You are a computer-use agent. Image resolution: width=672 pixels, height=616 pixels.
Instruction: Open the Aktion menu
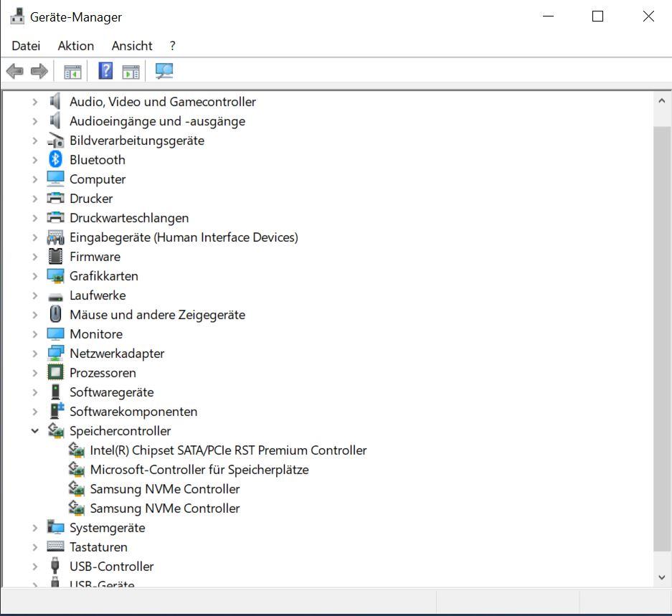tap(76, 45)
